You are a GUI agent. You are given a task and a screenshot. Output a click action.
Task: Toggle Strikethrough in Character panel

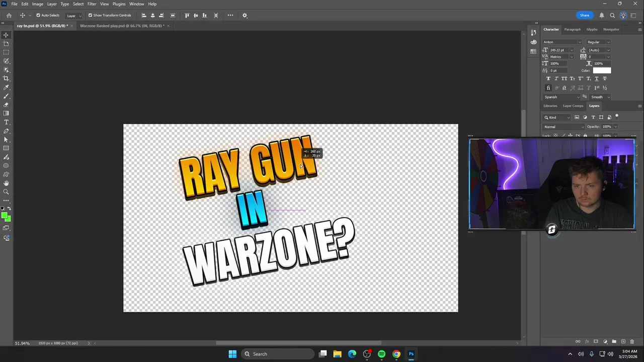pos(605,78)
